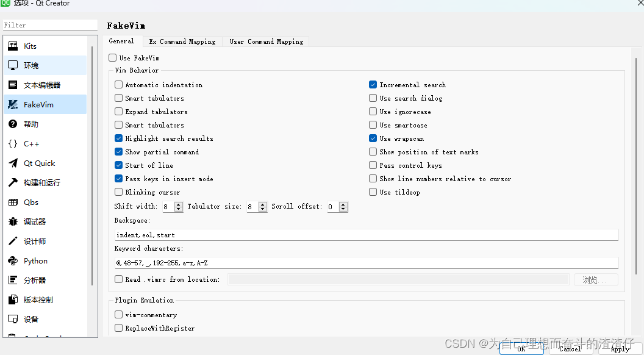Image resolution: width=644 pixels, height=355 pixels.
Task: Open Ex Command Mapping tab
Action: coord(182,41)
